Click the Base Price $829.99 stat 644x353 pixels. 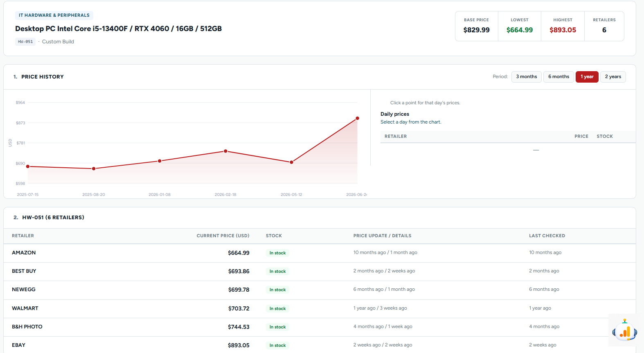click(x=477, y=26)
